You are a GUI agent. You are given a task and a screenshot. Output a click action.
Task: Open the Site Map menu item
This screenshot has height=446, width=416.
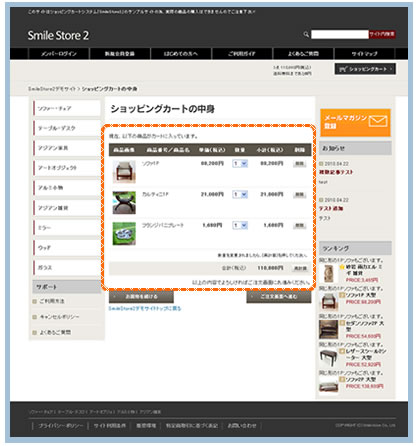pyautogui.click(x=364, y=54)
